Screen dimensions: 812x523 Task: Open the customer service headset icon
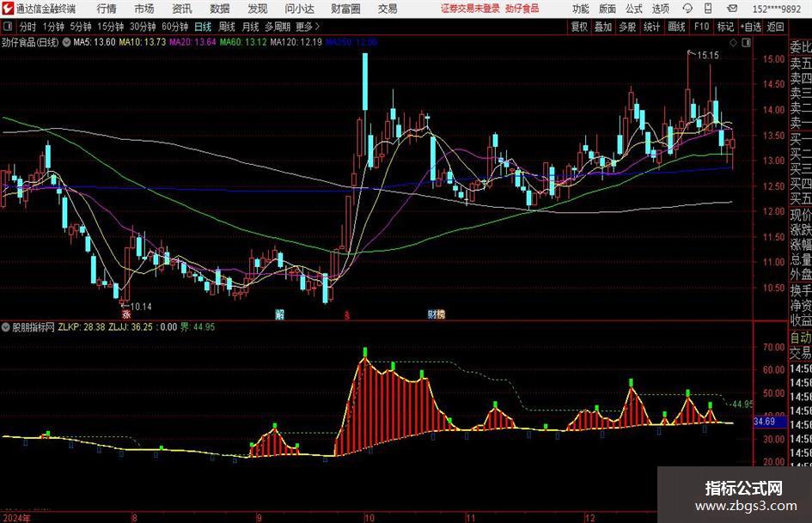click(687, 9)
